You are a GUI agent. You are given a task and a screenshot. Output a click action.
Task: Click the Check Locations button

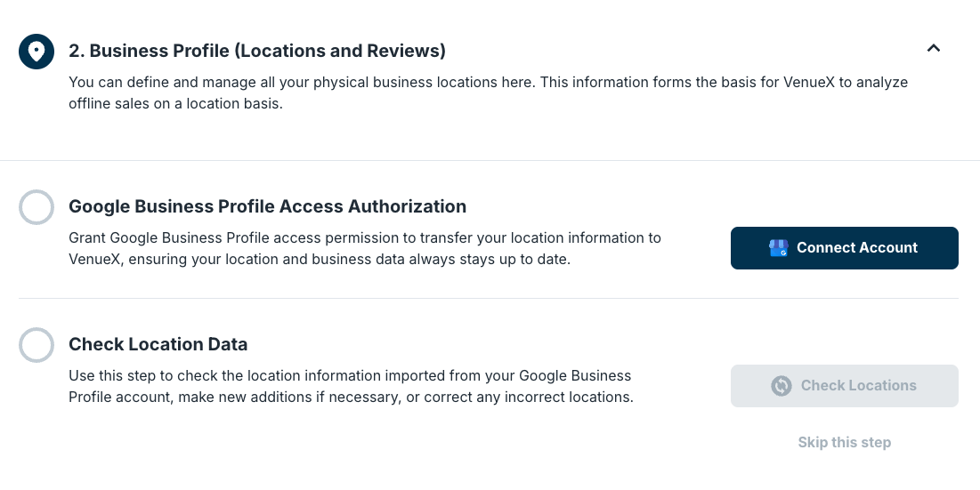click(x=845, y=386)
